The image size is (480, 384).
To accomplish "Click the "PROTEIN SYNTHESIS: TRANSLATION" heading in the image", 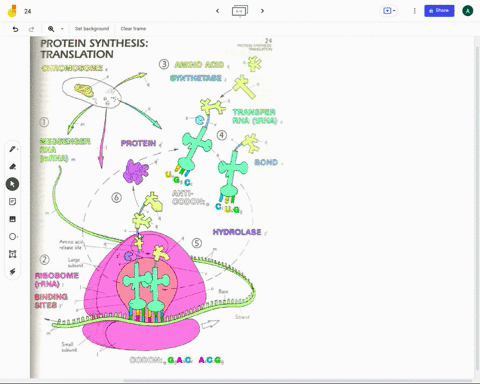I will (94, 49).
